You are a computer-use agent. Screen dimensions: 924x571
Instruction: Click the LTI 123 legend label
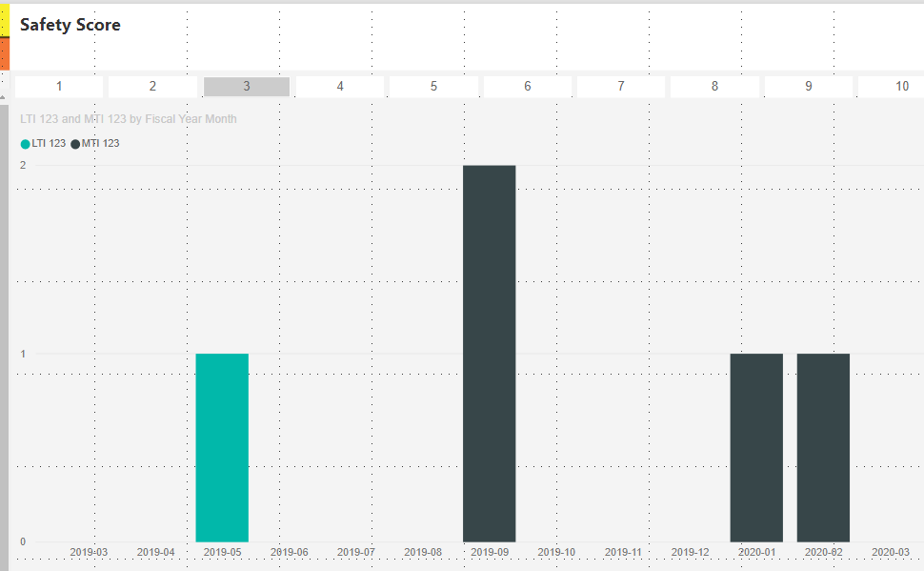pyautogui.click(x=49, y=143)
